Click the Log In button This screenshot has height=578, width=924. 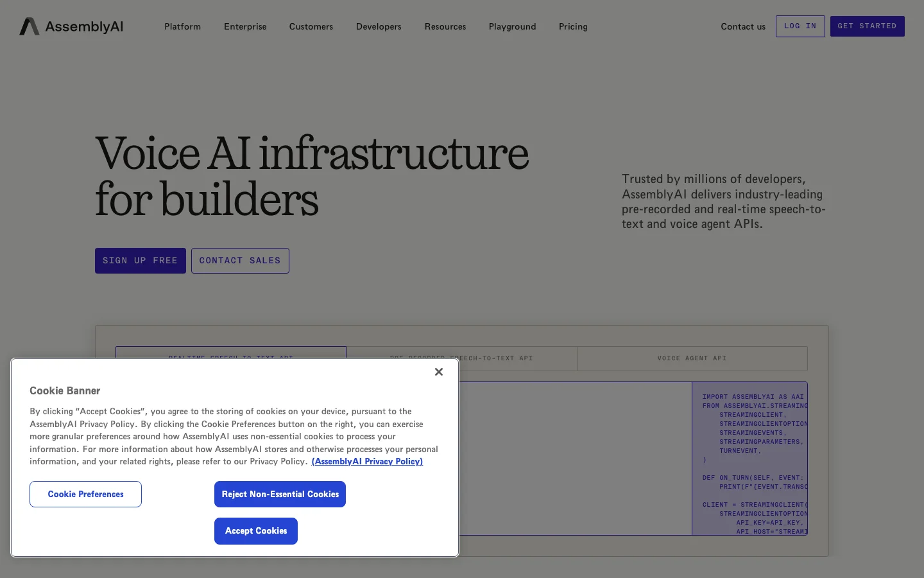[x=800, y=26]
